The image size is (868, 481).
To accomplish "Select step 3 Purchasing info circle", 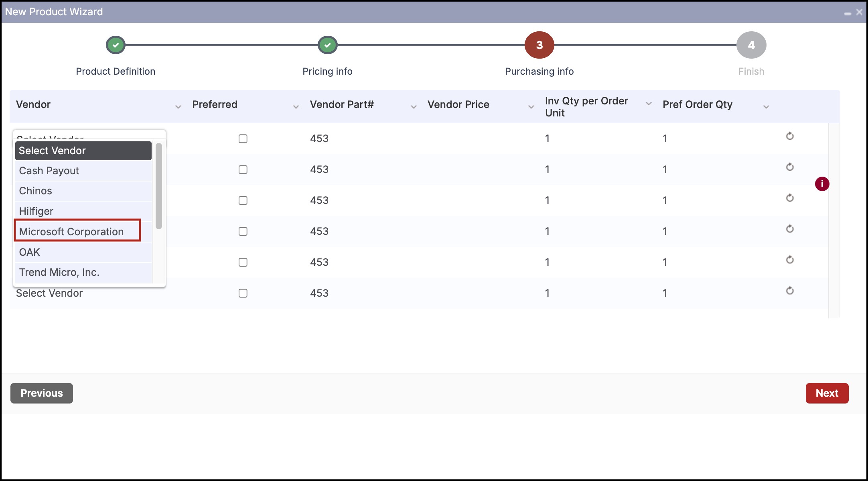I will pos(539,45).
